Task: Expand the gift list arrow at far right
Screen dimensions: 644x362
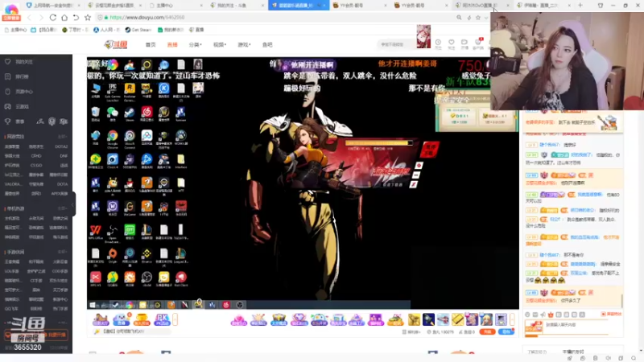Action: click(x=512, y=319)
